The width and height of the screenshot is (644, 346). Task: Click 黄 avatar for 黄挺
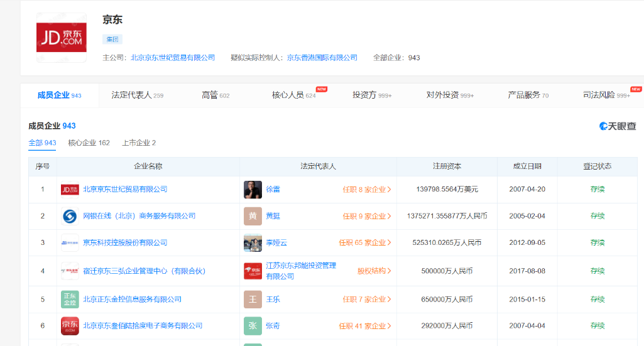(x=253, y=216)
